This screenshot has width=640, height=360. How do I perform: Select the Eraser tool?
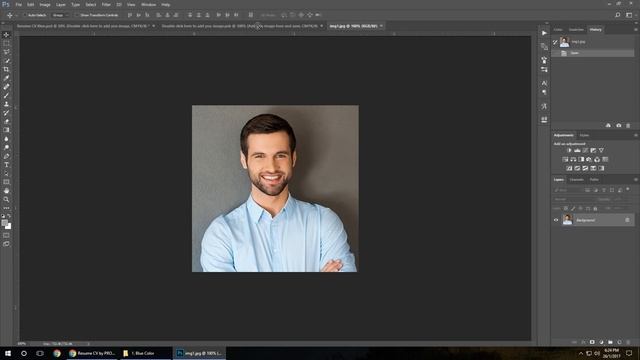[6, 121]
